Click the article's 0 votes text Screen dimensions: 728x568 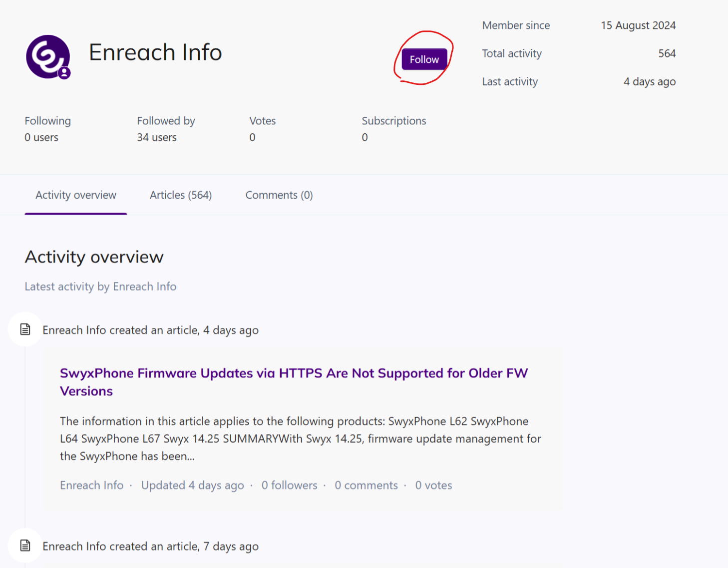tap(433, 485)
